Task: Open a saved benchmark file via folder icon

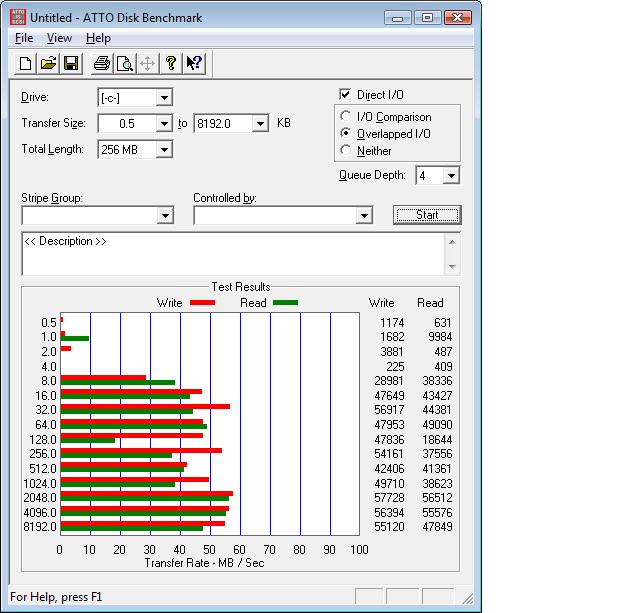Action: tap(48, 64)
